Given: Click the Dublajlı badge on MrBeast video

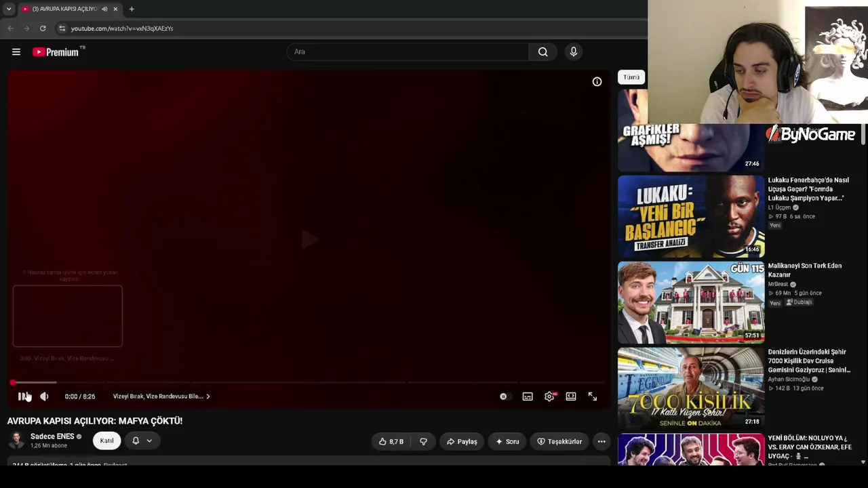Looking at the screenshot, I should (800, 302).
